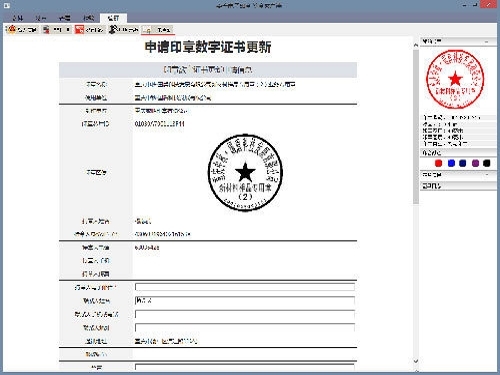This screenshot has width=500, height=375.
Task: Click the vertical scrollbar up arrow
Action: (416, 45)
